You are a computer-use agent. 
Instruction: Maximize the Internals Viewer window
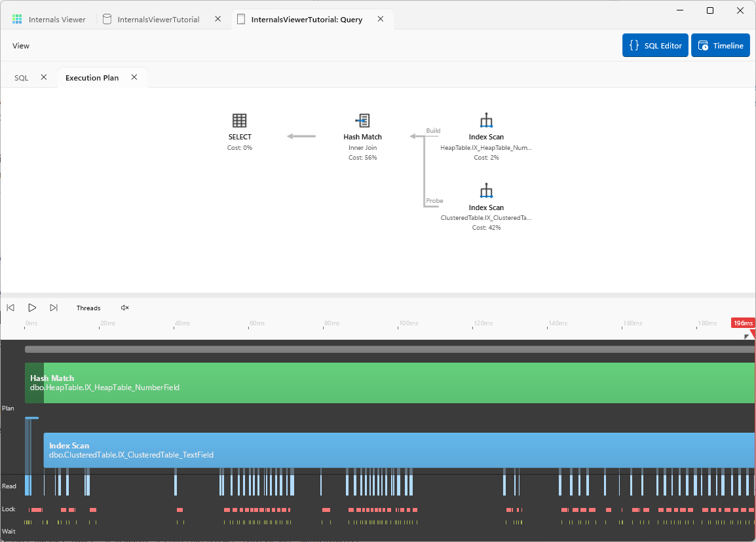709,10
